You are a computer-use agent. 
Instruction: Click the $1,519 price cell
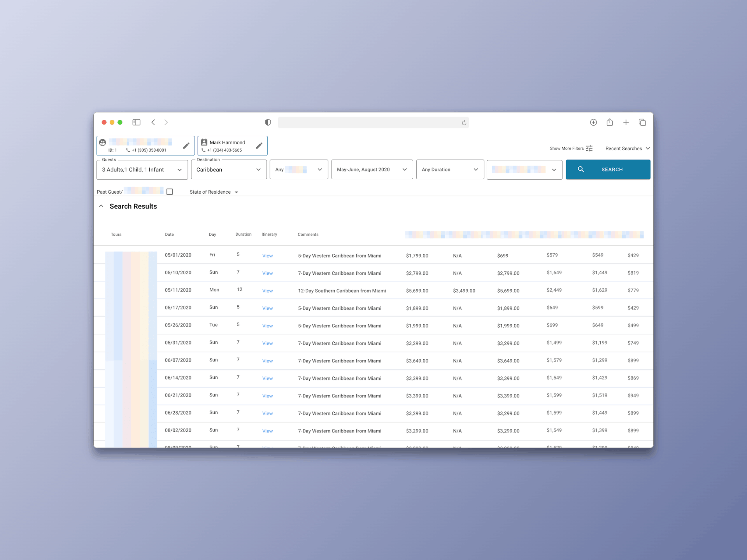click(x=600, y=395)
